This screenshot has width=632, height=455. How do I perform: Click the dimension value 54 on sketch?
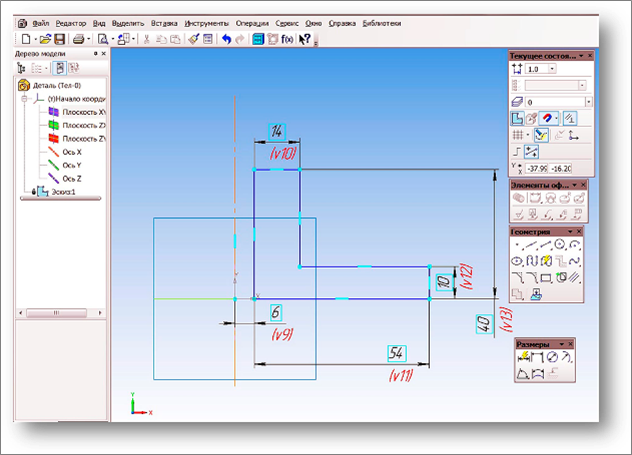coord(397,355)
